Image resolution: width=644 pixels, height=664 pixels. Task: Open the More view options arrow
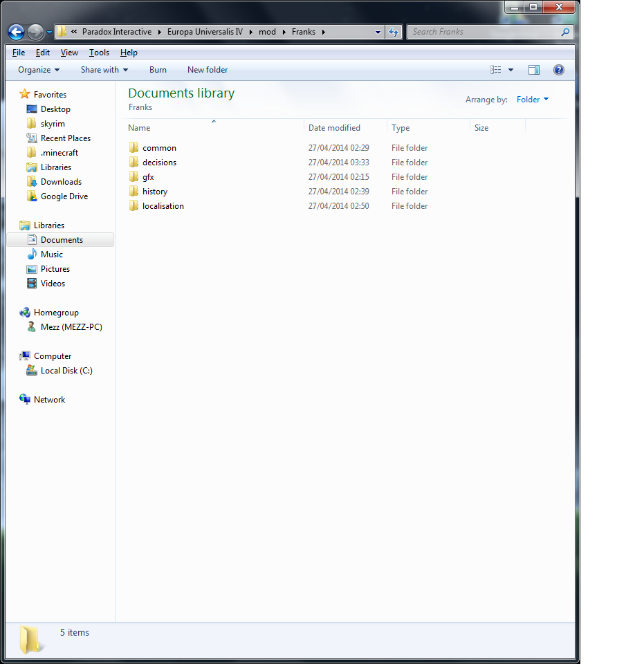click(x=510, y=70)
